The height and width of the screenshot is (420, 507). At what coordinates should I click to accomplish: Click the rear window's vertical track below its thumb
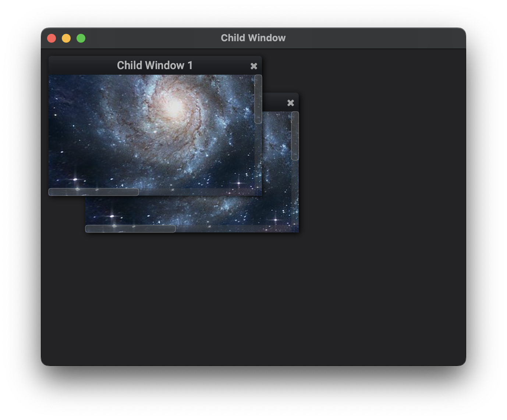(x=295, y=192)
